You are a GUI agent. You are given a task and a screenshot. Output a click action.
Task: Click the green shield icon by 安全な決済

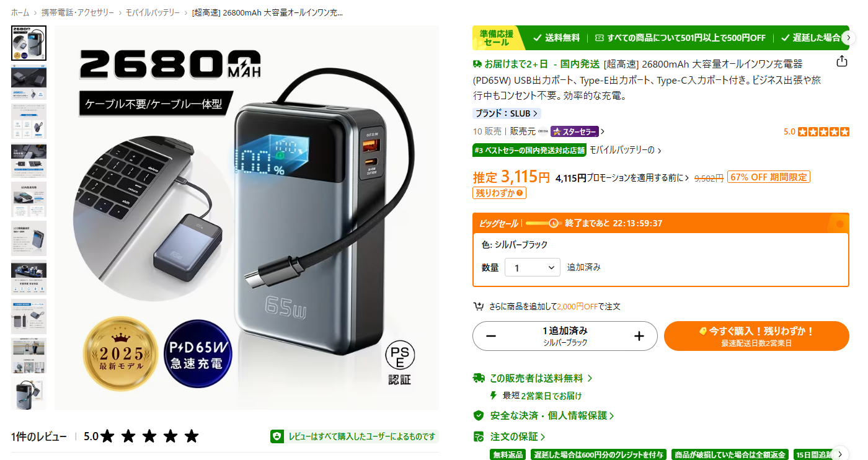[x=478, y=415]
